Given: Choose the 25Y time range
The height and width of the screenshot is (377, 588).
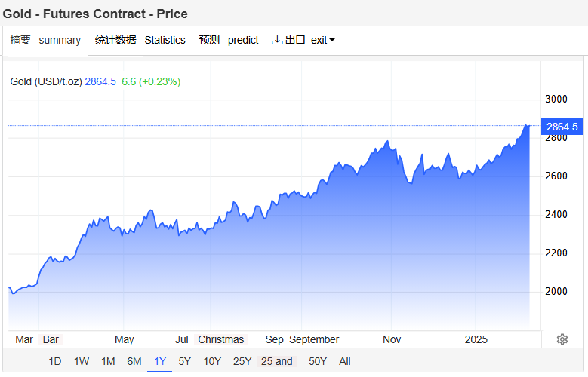Looking at the screenshot, I should pos(242,361).
